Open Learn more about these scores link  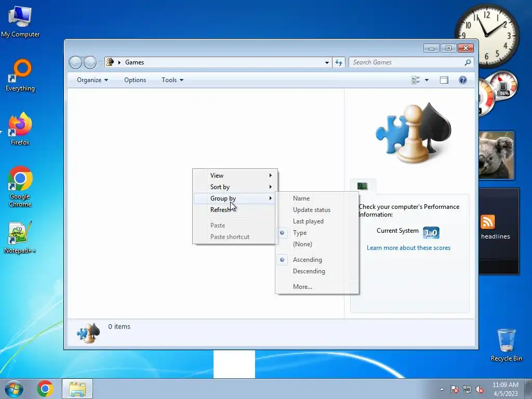coord(408,248)
